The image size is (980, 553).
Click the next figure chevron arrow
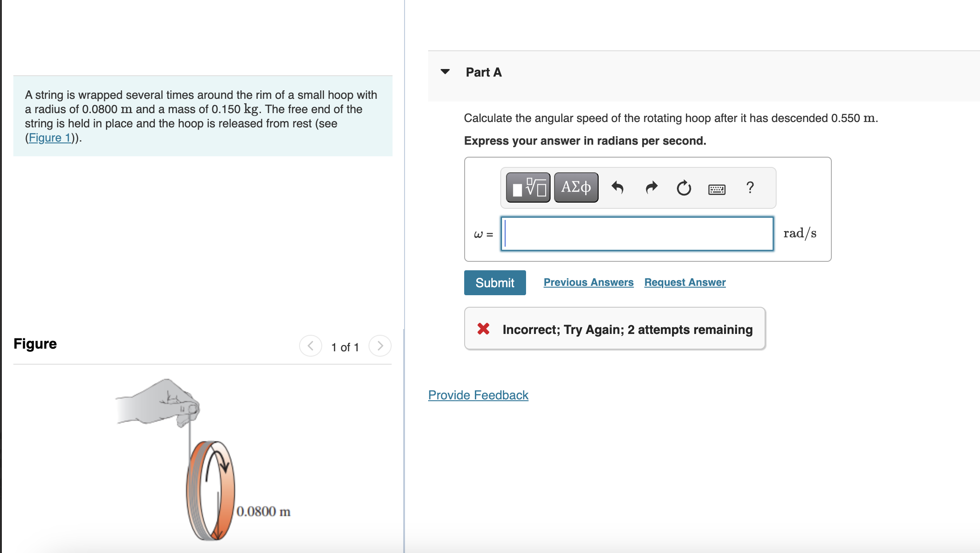click(x=380, y=346)
